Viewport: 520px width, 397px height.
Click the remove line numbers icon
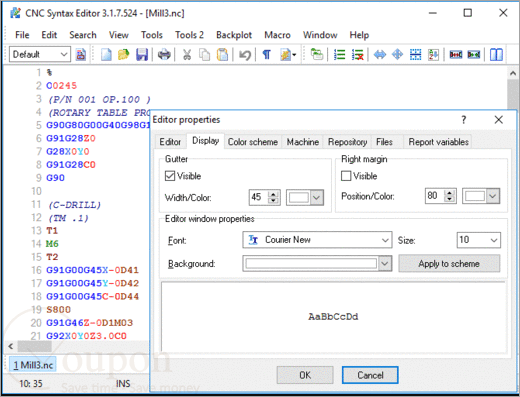click(x=357, y=54)
